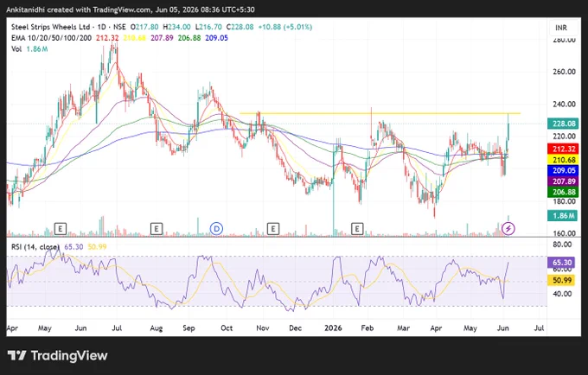Click the earnings E marker above the Nov label

[273, 228]
